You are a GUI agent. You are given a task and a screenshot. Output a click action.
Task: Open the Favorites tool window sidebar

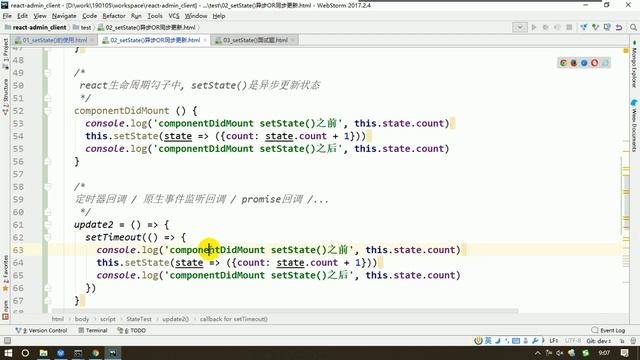tap(5, 273)
